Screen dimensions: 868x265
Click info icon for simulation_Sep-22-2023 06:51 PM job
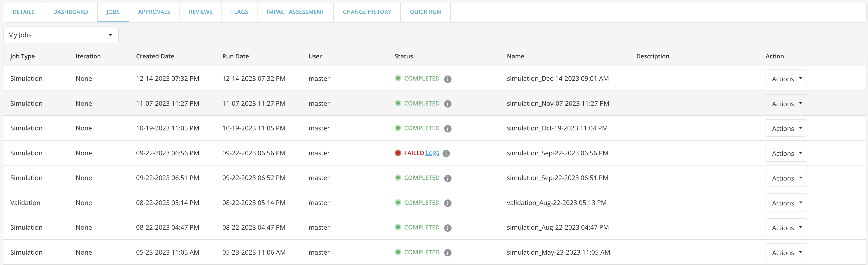click(447, 178)
